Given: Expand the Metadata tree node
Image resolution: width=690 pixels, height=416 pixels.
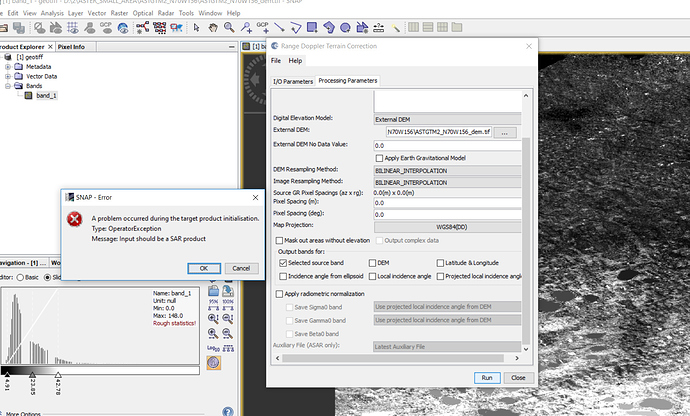Looking at the screenshot, I should [x=7, y=66].
